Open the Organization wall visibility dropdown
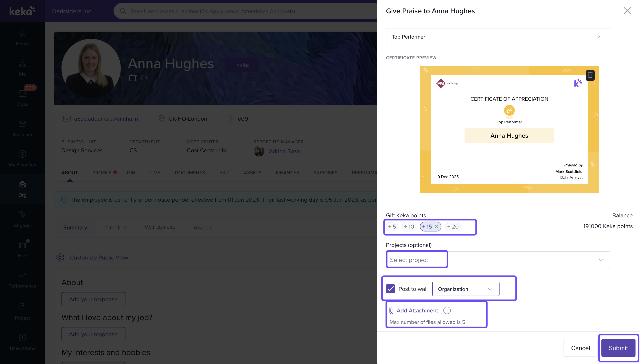This screenshot has width=640, height=364. coord(465,289)
